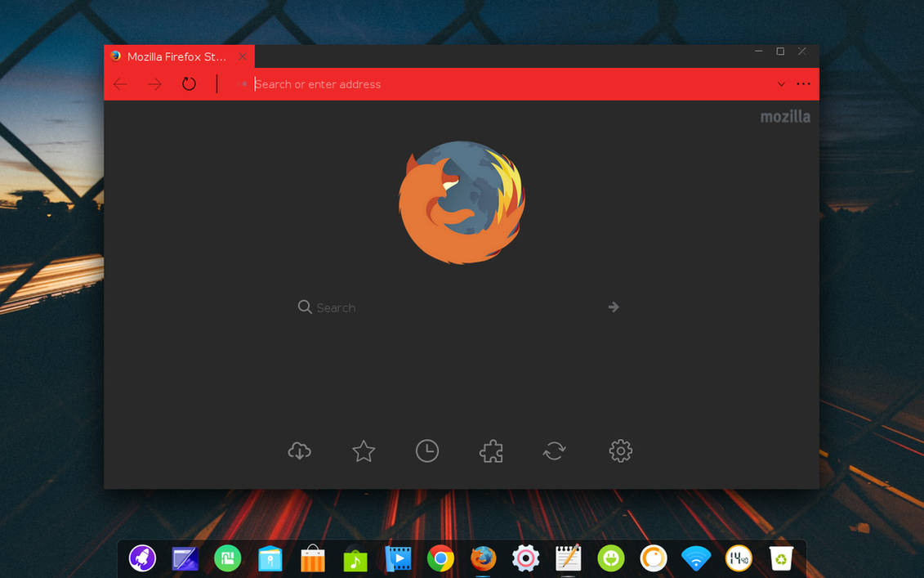Click the green circle icon in the dock
The width and height of the screenshot is (924, 578).
pyautogui.click(x=227, y=558)
